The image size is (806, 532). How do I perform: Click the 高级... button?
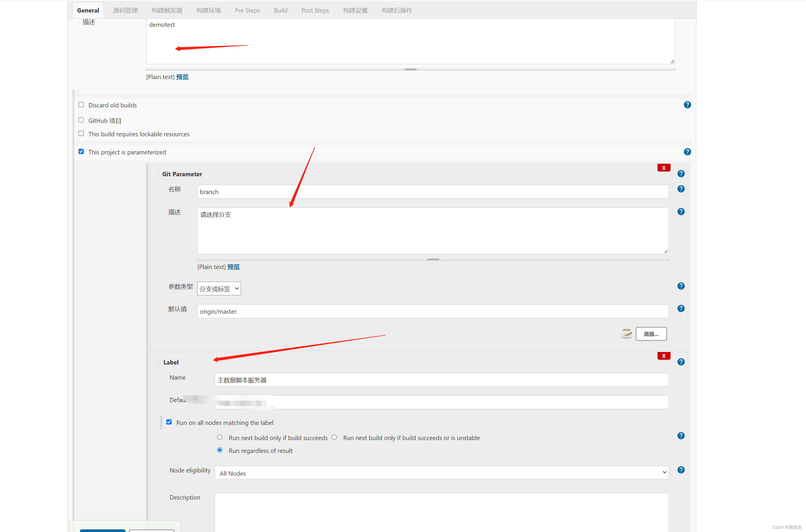coord(651,334)
